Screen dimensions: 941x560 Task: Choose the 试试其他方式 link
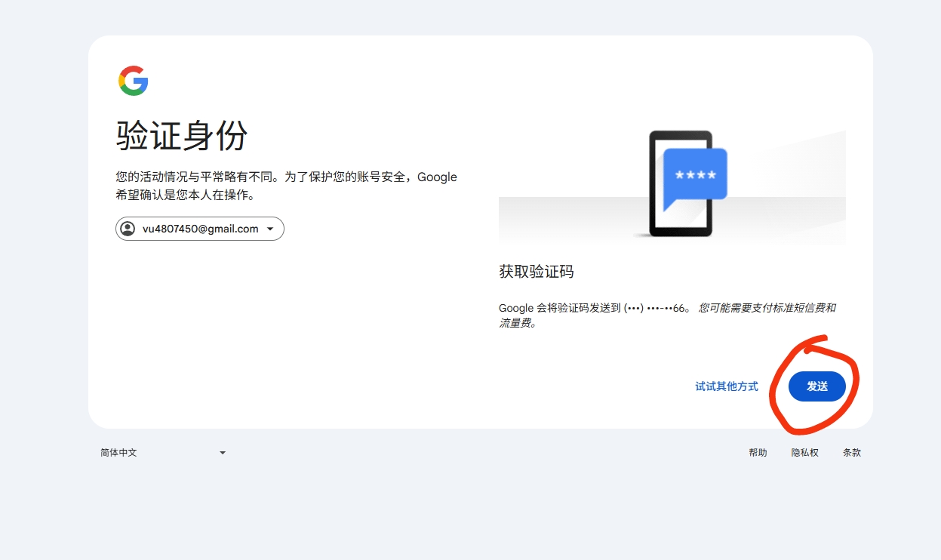(726, 386)
